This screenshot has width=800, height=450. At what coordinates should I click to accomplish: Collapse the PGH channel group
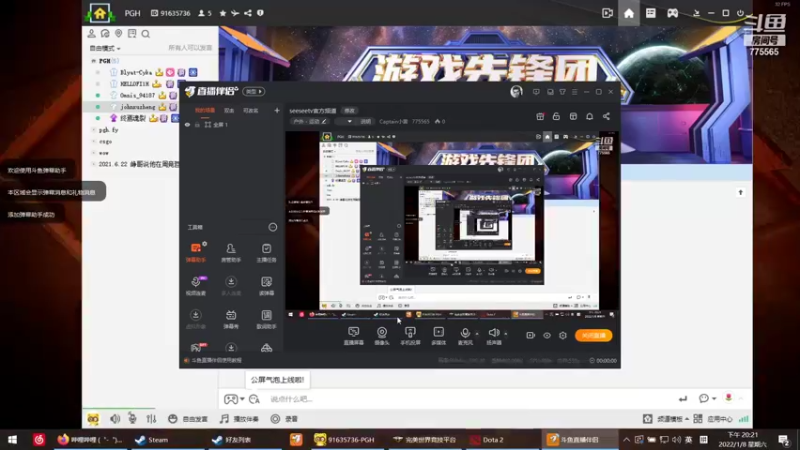coord(93,61)
